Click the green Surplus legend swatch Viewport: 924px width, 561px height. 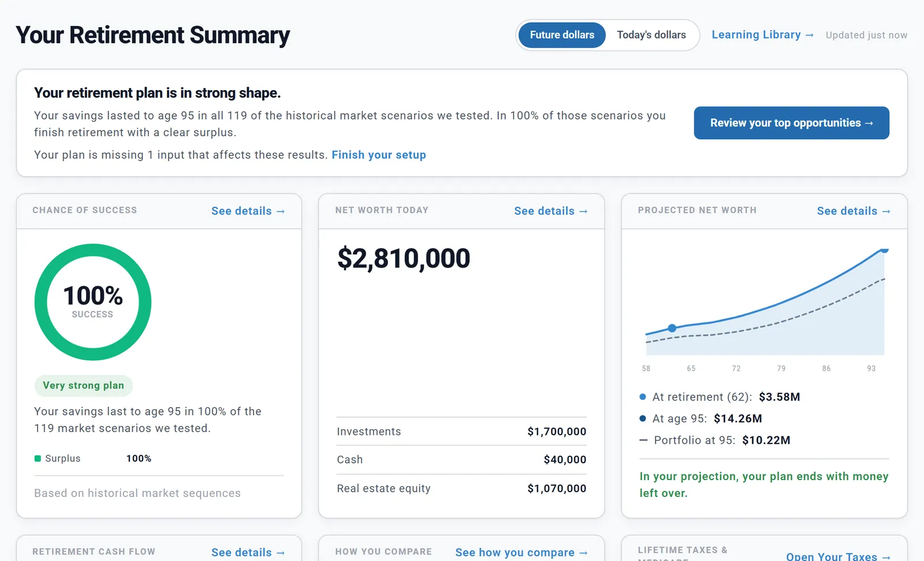pyautogui.click(x=38, y=459)
